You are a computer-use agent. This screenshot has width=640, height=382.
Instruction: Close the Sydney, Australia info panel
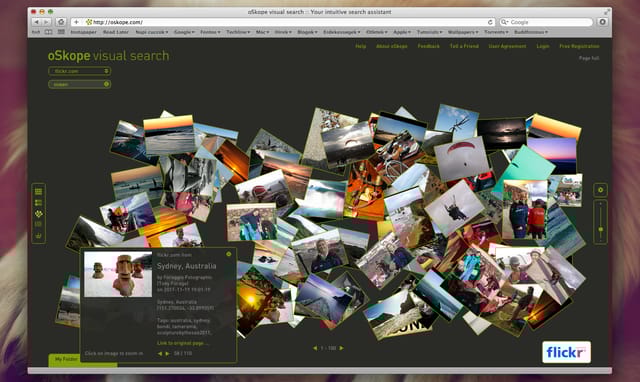pos(229,254)
